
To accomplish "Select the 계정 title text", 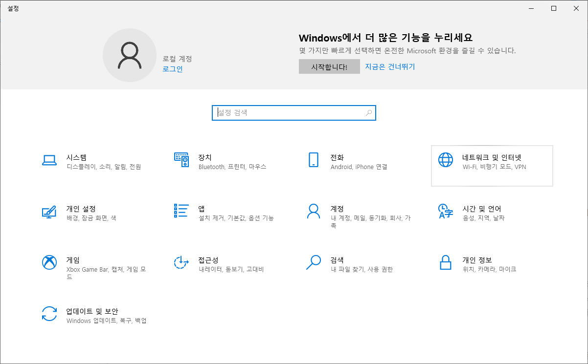I will point(337,209).
